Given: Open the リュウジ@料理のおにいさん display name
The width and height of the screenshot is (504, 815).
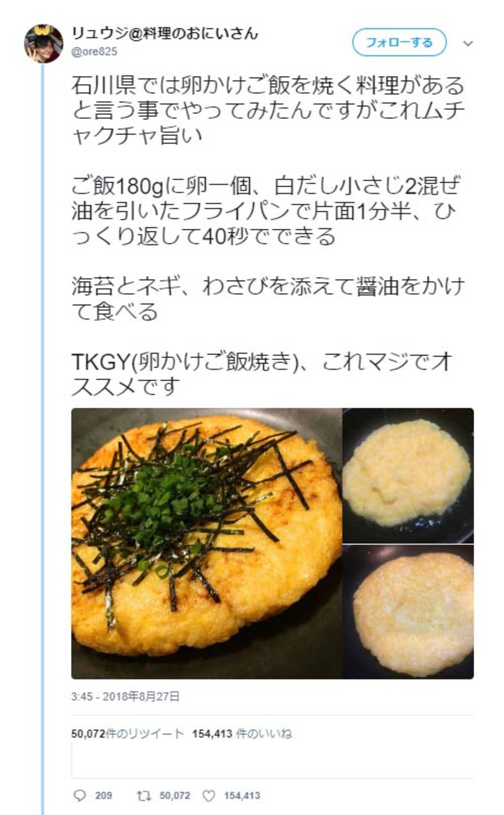Looking at the screenshot, I should pos(164,33).
